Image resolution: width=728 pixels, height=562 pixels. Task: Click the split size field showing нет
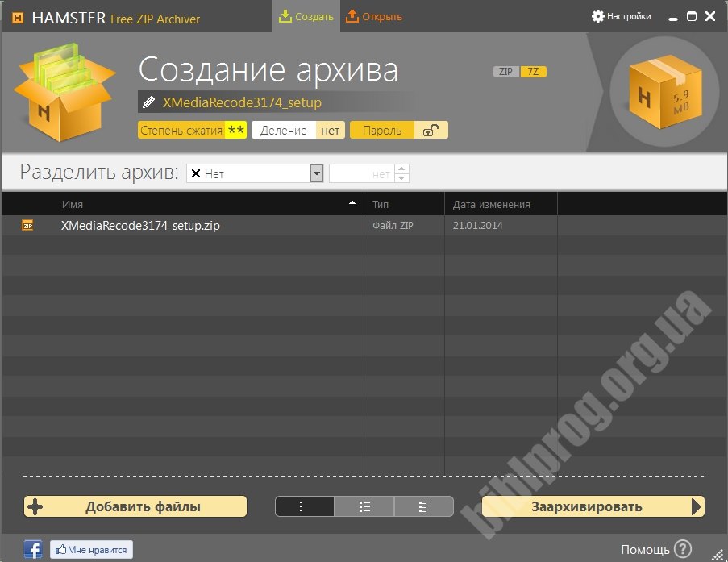(x=362, y=173)
